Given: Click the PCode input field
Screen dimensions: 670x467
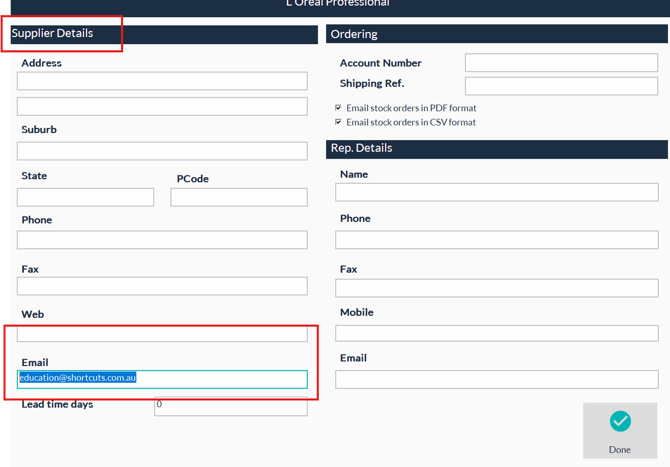Looking at the screenshot, I should click(238, 197).
